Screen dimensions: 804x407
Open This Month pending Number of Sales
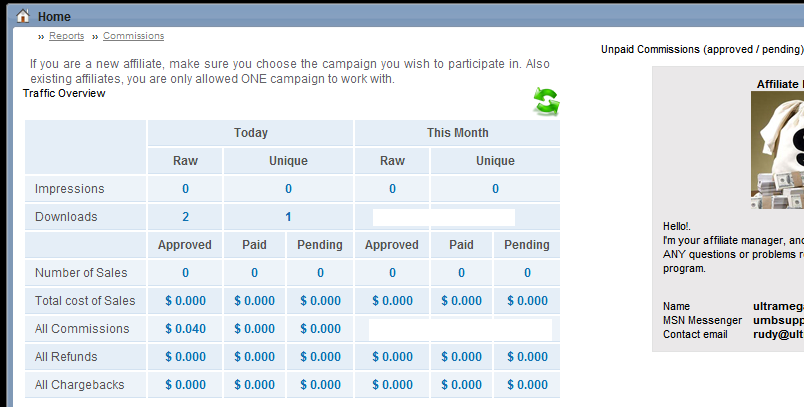point(527,273)
